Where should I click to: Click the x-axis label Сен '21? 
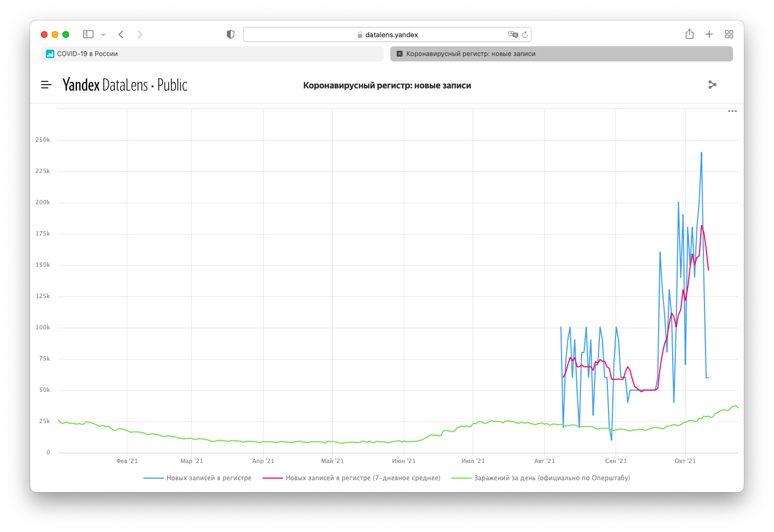[616, 461]
